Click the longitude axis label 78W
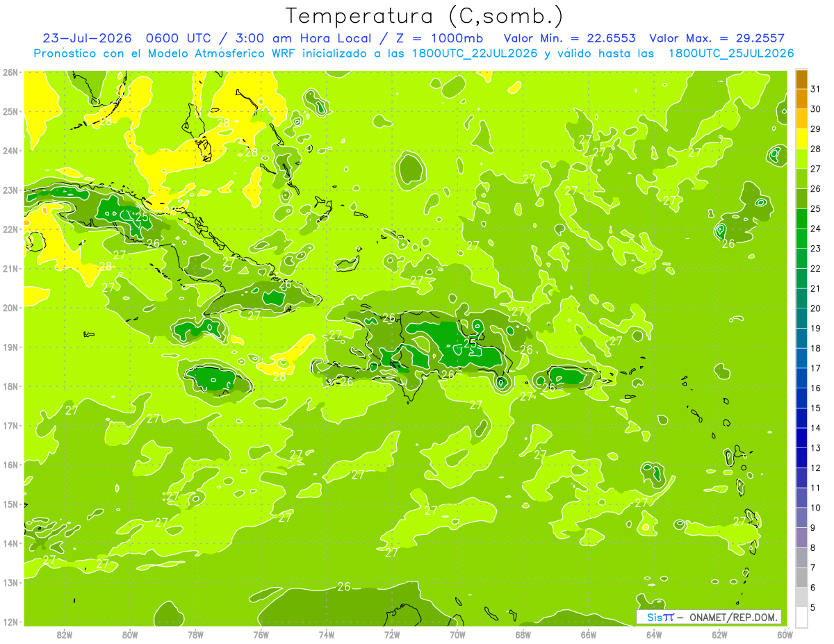The width and height of the screenshot is (834, 644). (x=195, y=634)
